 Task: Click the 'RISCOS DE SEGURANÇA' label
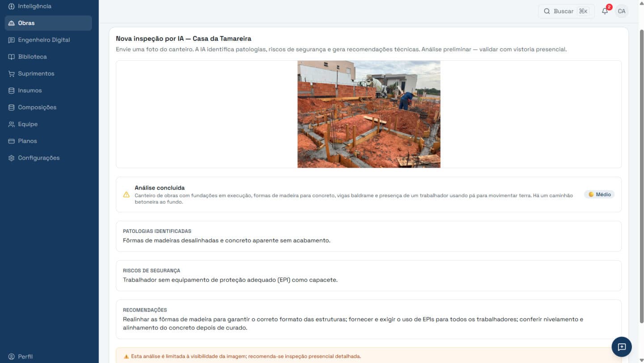pyautogui.click(x=152, y=270)
